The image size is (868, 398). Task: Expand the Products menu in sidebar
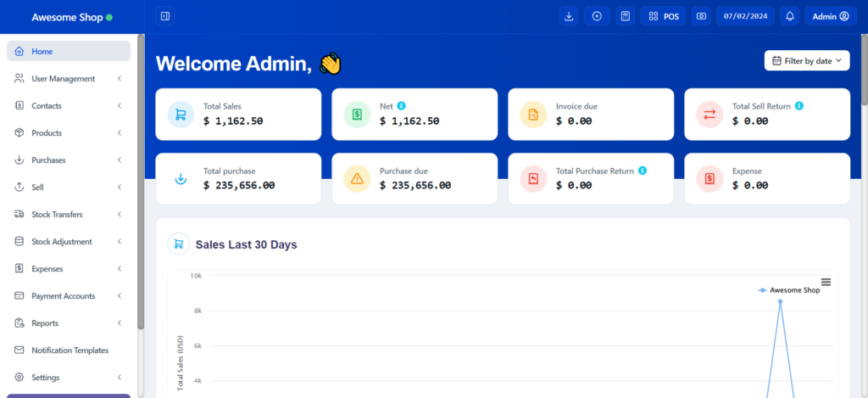68,133
